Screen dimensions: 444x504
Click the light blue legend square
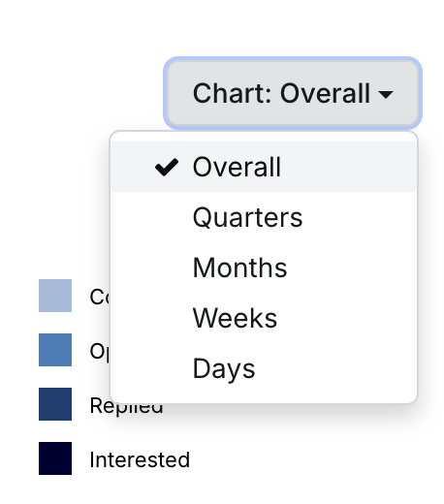click(55, 296)
